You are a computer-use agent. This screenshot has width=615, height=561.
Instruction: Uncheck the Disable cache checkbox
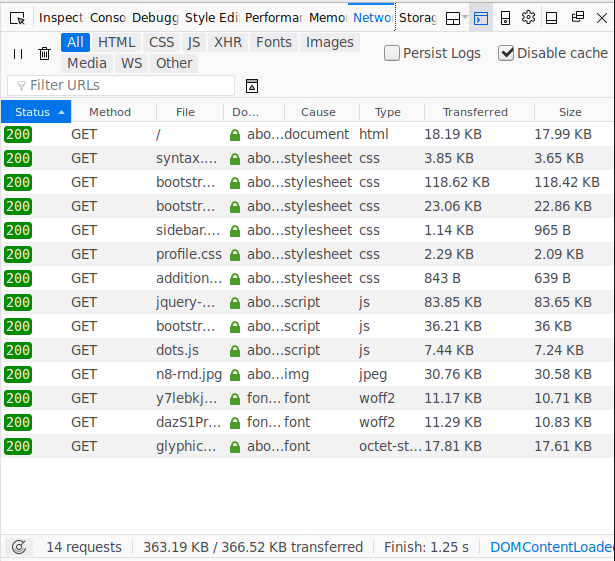[x=506, y=53]
